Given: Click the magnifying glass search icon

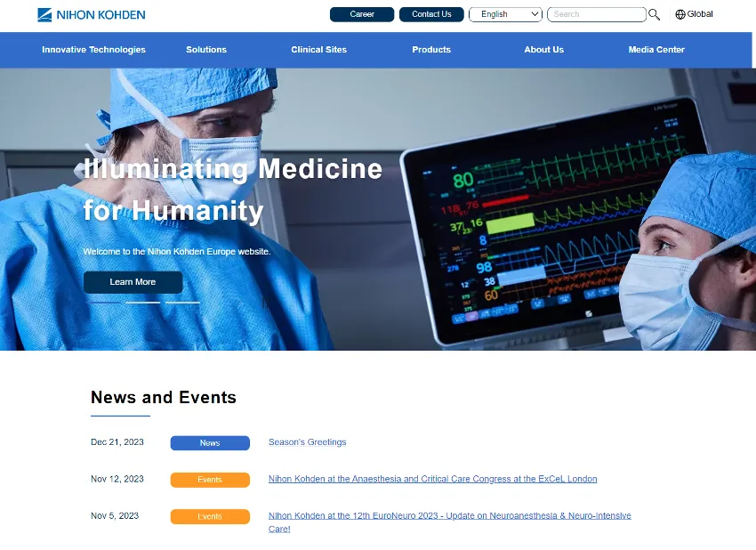Looking at the screenshot, I should click(655, 14).
